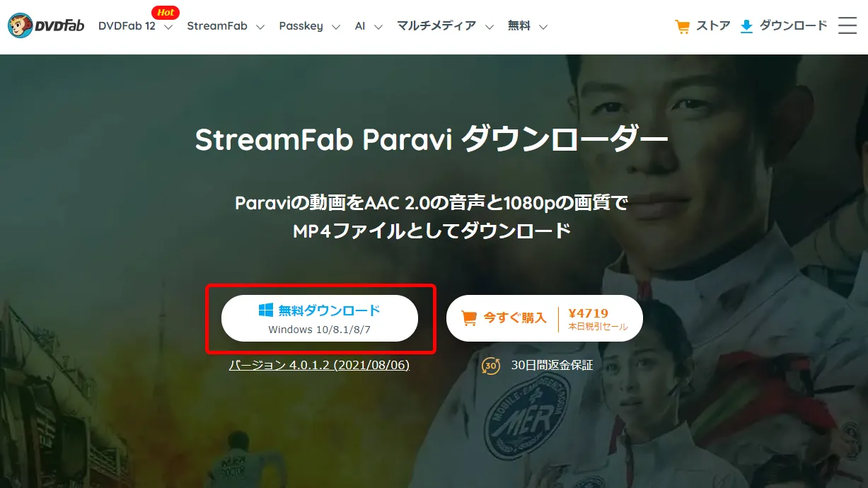Click the Hot badge above DVDFab 12
The height and width of the screenshot is (488, 868).
click(x=166, y=13)
